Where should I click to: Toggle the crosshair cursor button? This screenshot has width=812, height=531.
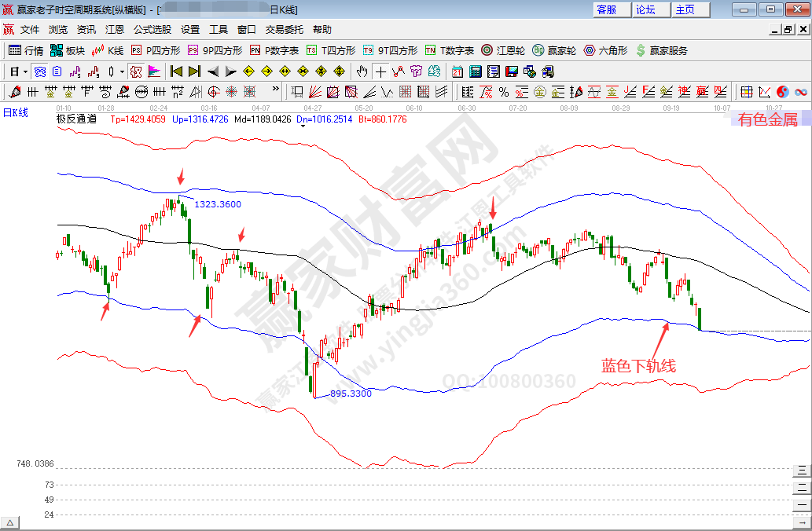(x=380, y=71)
